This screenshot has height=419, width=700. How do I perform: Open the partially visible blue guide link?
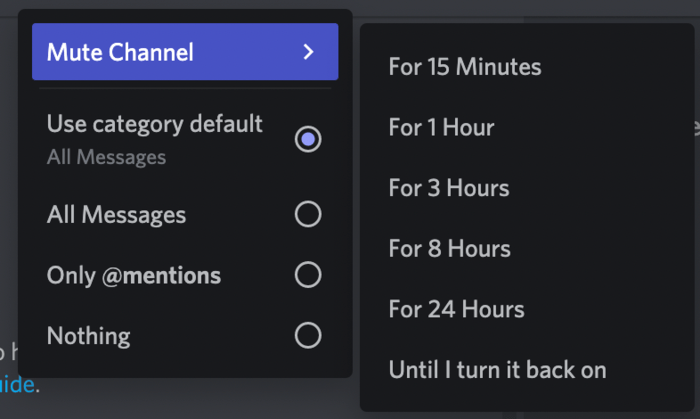[x=17, y=385]
